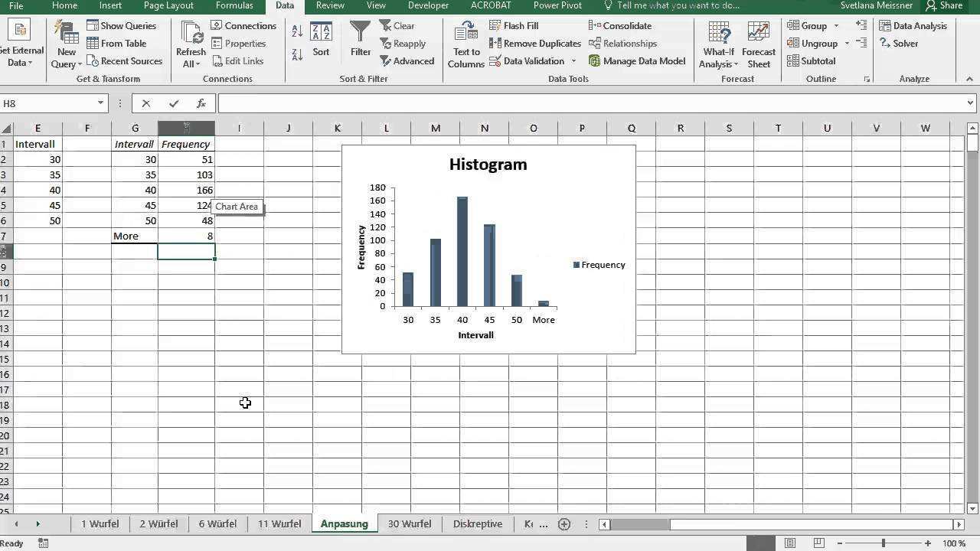Expand the Refresh All dropdown
The height and width of the screenshot is (551, 980).
(191, 64)
